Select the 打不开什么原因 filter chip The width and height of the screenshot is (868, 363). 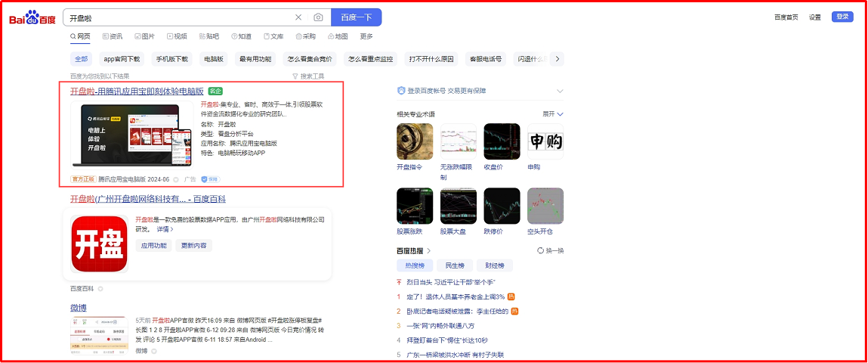coord(432,59)
